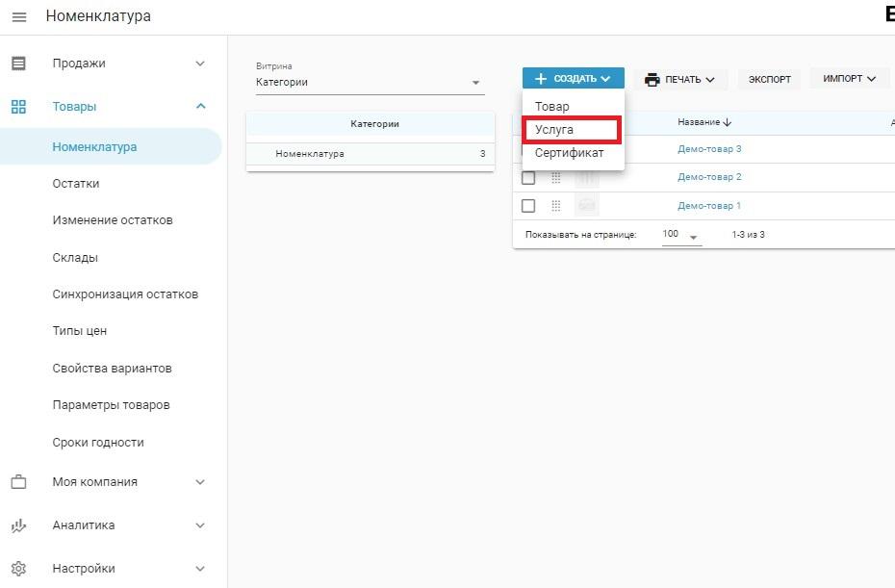
Task: Click the Моя компания briefcase icon
Action: (x=19, y=482)
